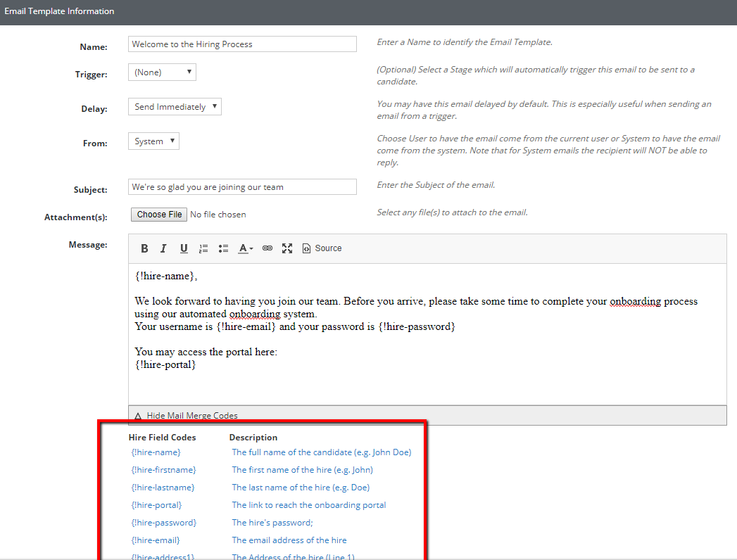Edit the email Subject input field
Screen dimensions: 737x560
[x=242, y=186]
